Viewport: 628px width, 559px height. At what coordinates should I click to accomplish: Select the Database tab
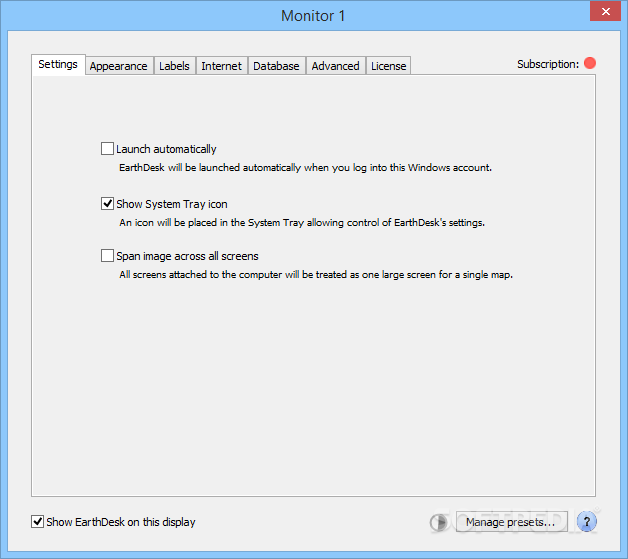276,66
